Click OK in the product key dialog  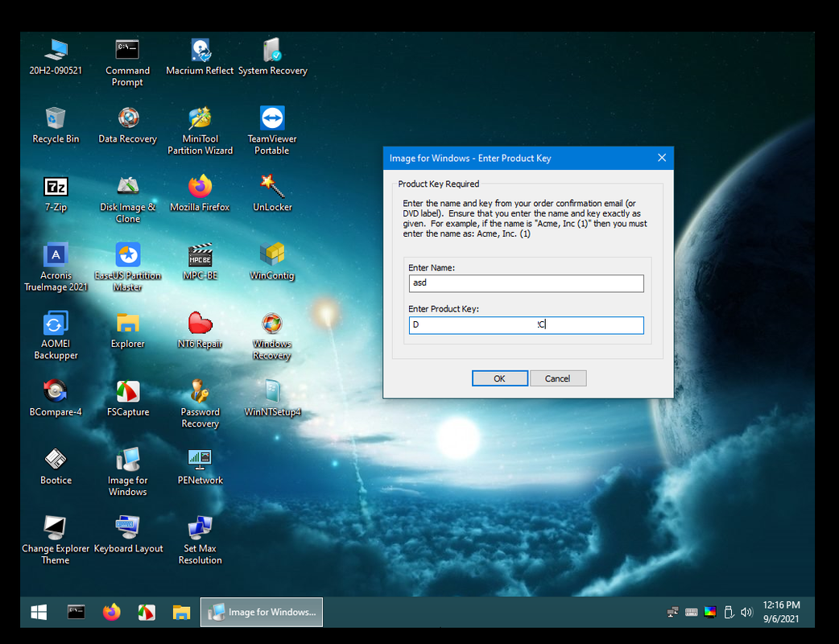click(500, 378)
